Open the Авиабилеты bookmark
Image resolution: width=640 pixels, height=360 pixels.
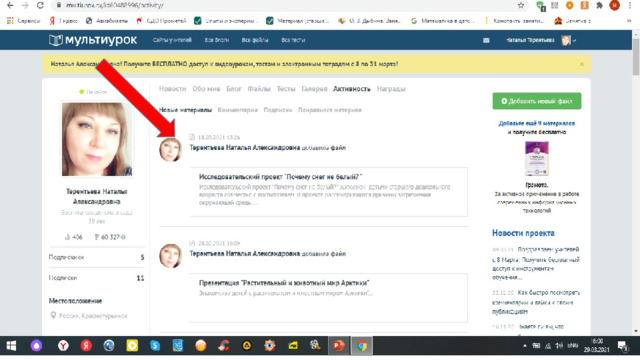coord(107,21)
